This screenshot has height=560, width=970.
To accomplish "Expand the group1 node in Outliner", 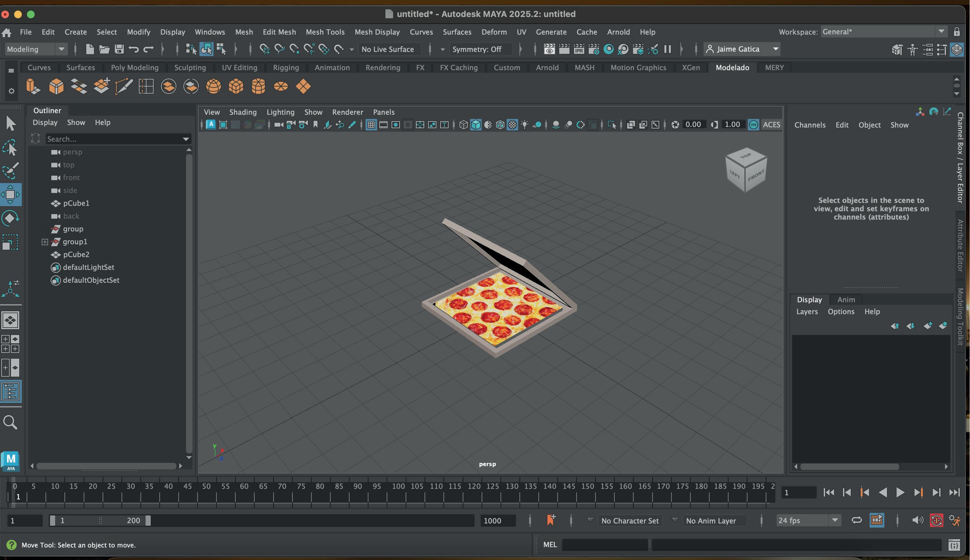I will click(45, 242).
